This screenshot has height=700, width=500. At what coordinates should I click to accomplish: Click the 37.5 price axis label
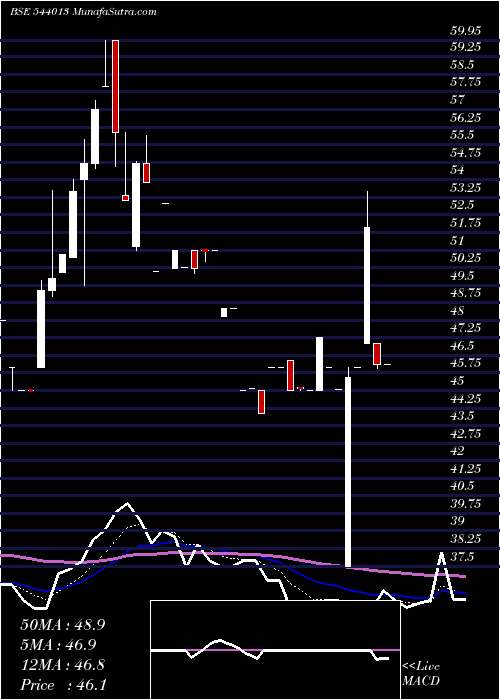click(462, 557)
